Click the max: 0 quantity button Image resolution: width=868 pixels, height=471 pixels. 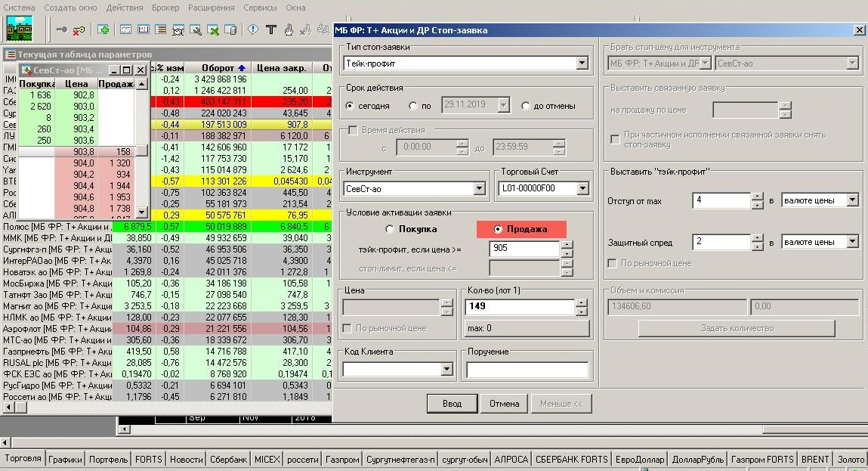tap(527, 328)
